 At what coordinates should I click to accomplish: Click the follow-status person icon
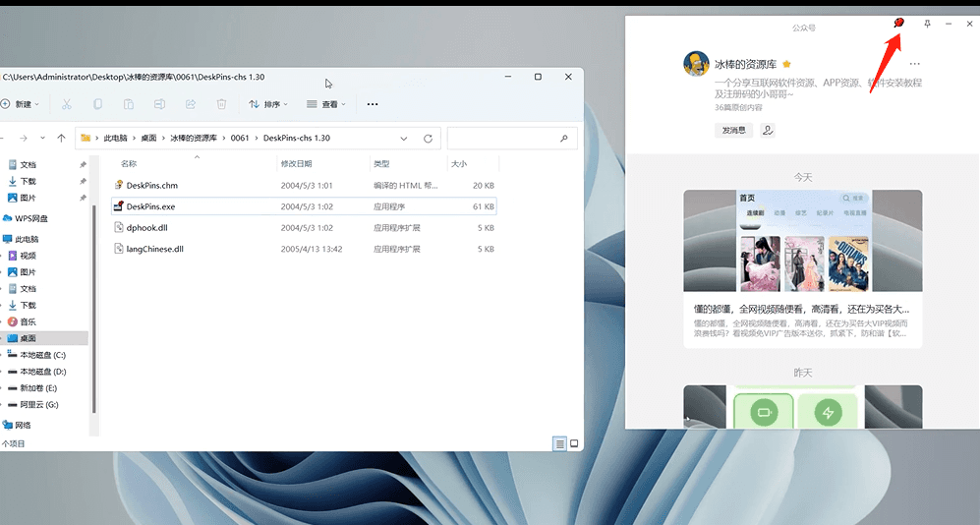[768, 130]
